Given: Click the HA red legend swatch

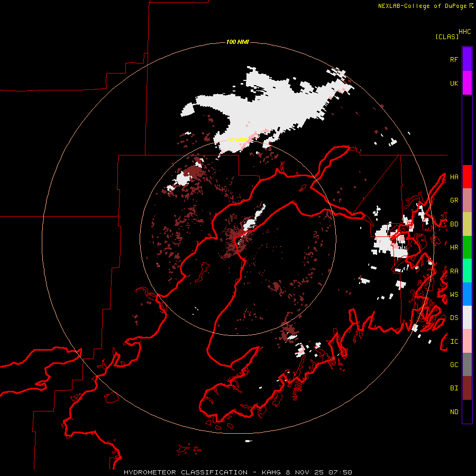Looking at the screenshot, I should tap(467, 177).
